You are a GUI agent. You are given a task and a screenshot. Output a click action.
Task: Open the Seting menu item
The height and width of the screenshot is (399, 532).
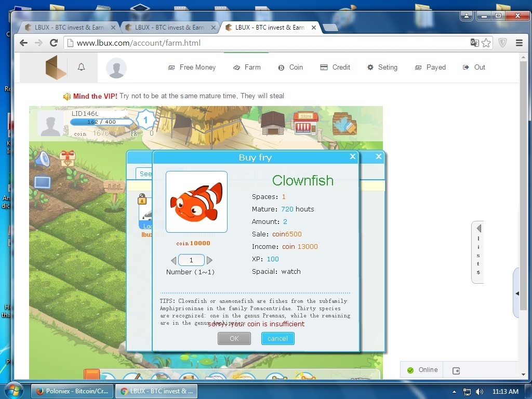coord(382,67)
